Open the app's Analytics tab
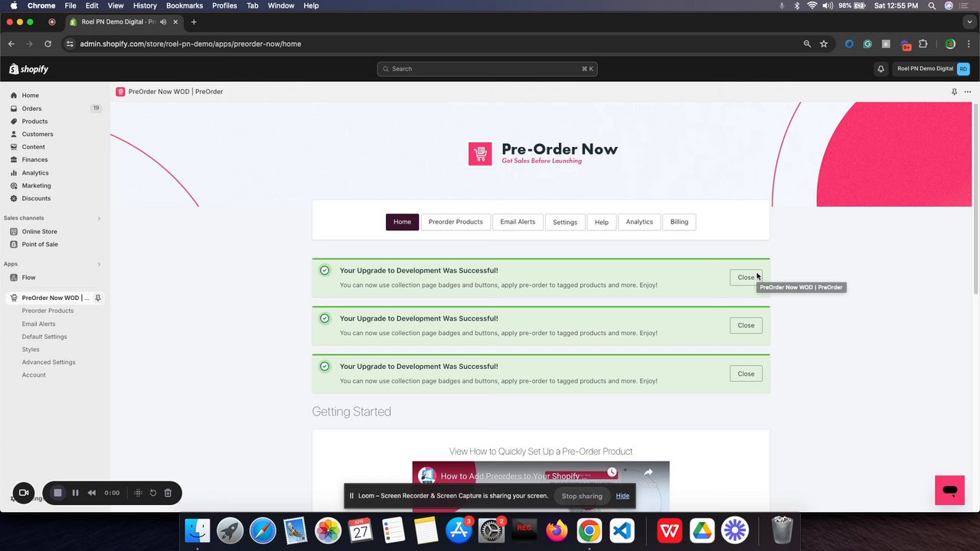The width and height of the screenshot is (980, 551). click(639, 222)
